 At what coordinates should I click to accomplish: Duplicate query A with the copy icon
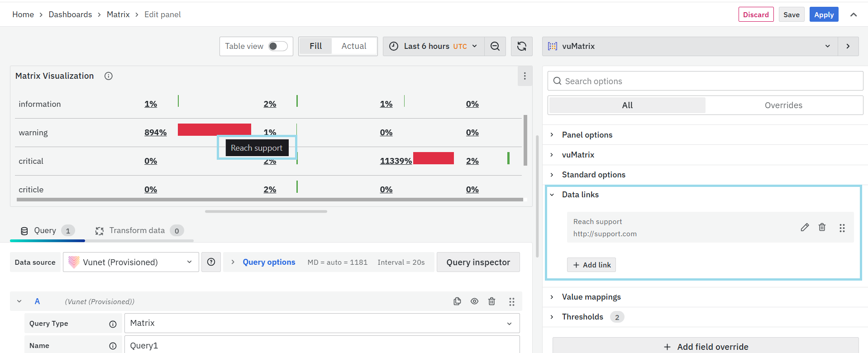click(457, 301)
